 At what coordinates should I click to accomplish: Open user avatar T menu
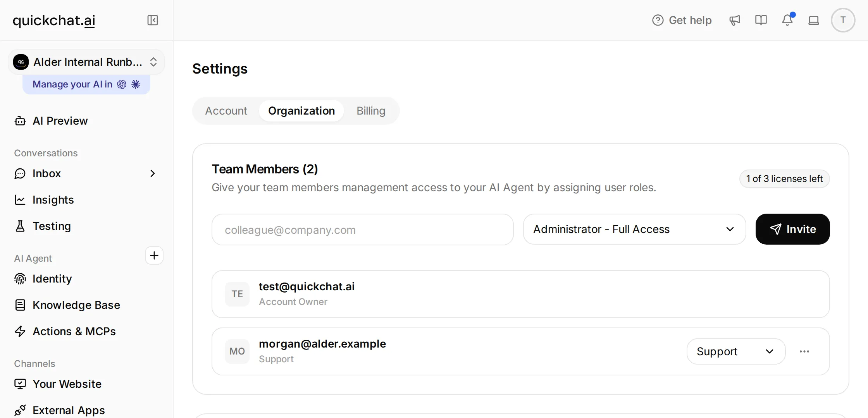coord(843,20)
